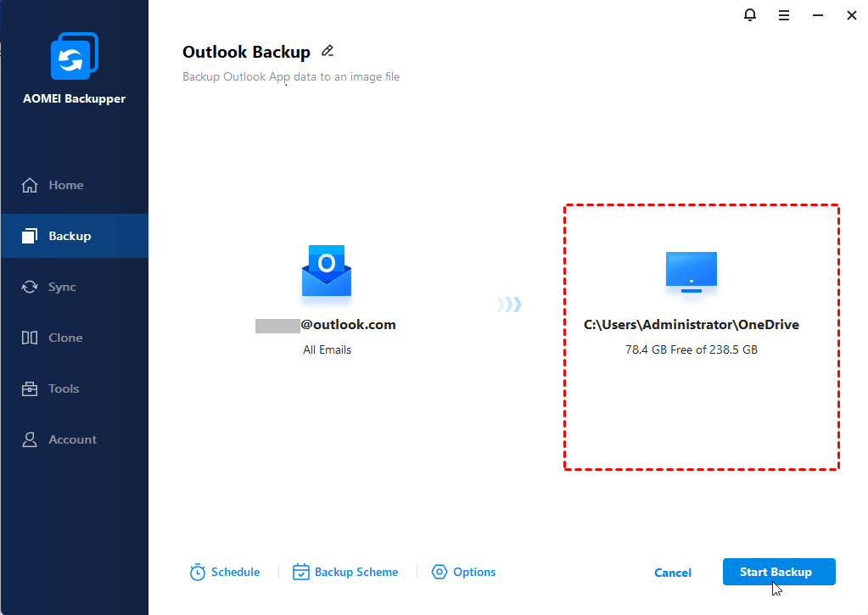868x615 pixels.
Task: Click the Options hexagon gear icon
Action: pyautogui.click(x=440, y=573)
